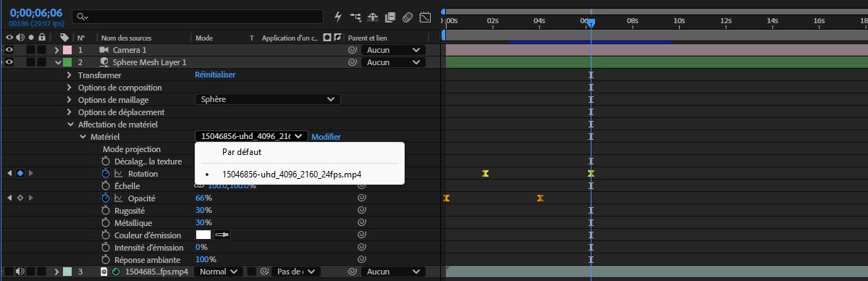Click the green label color of layer 2
The width and height of the screenshot is (868, 281).
pyautogui.click(x=67, y=62)
